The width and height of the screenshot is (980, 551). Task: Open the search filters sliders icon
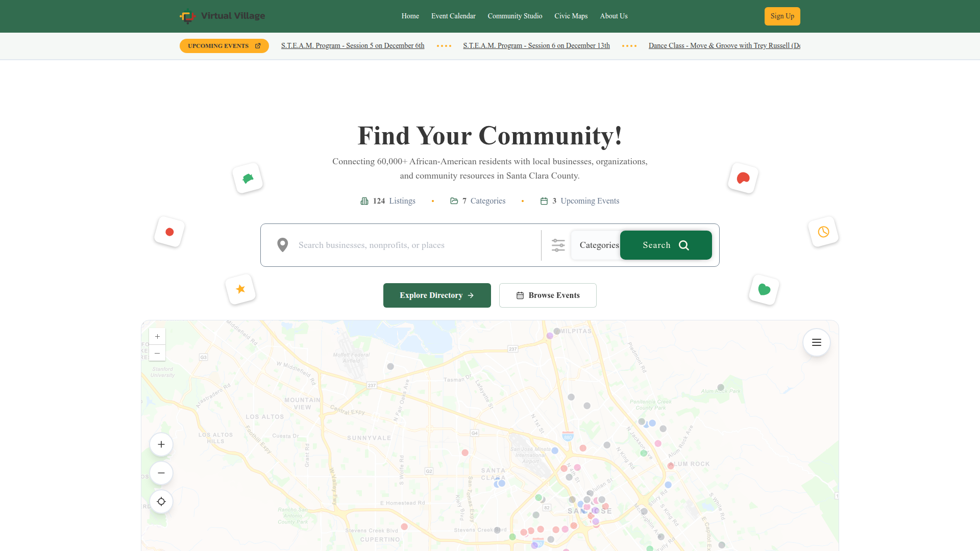click(558, 245)
